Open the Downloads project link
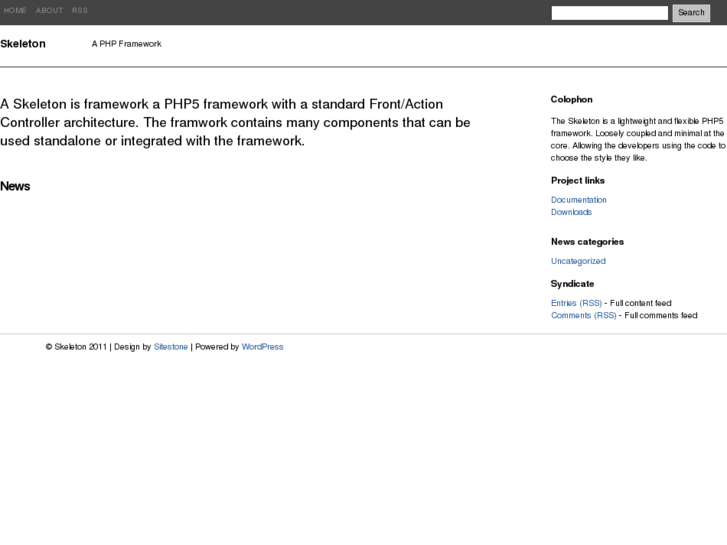The height and width of the screenshot is (545, 727). tap(571, 212)
